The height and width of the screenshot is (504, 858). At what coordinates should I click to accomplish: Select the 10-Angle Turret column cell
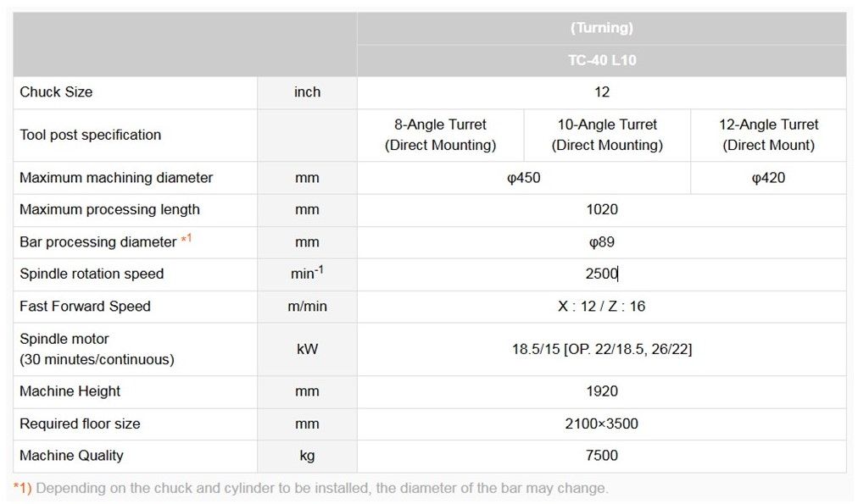coord(607,135)
